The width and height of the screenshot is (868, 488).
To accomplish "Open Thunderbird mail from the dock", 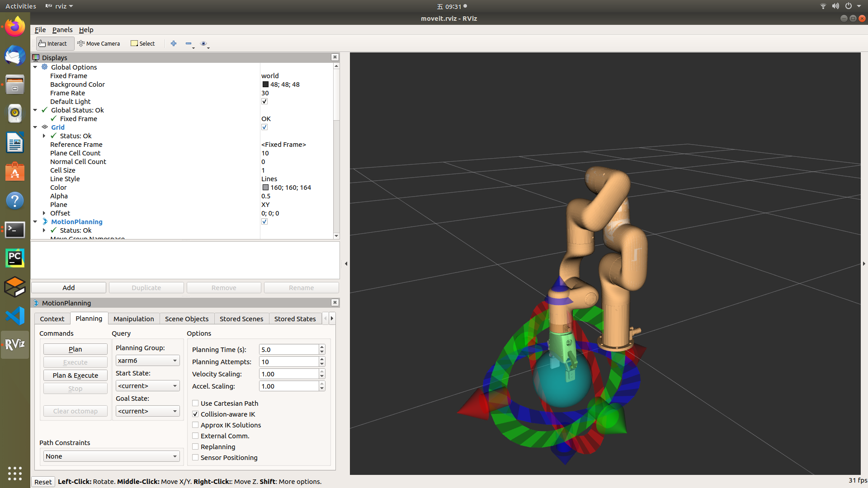I will pyautogui.click(x=15, y=56).
